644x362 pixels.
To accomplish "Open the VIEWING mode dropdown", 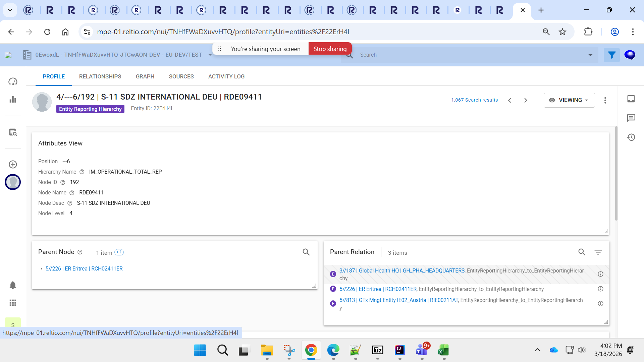I will [x=569, y=100].
